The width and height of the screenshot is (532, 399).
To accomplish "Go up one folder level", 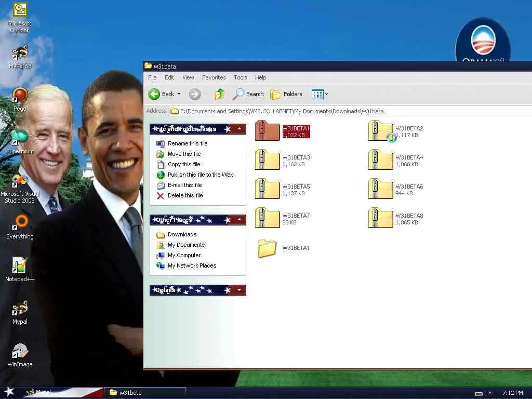I will [x=220, y=94].
